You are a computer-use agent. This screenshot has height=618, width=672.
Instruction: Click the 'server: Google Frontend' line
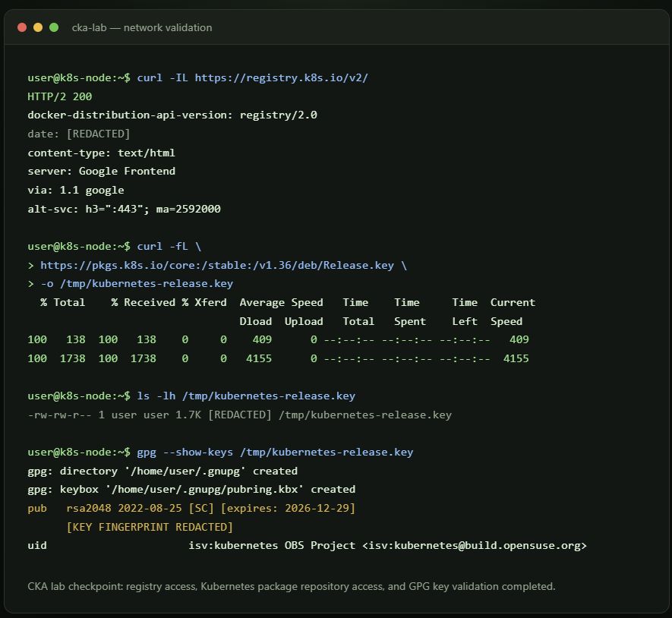(101, 171)
